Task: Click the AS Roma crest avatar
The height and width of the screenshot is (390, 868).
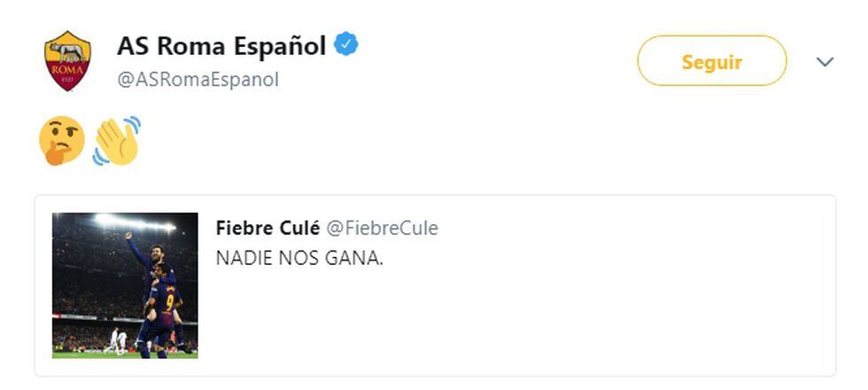Action: (67, 60)
